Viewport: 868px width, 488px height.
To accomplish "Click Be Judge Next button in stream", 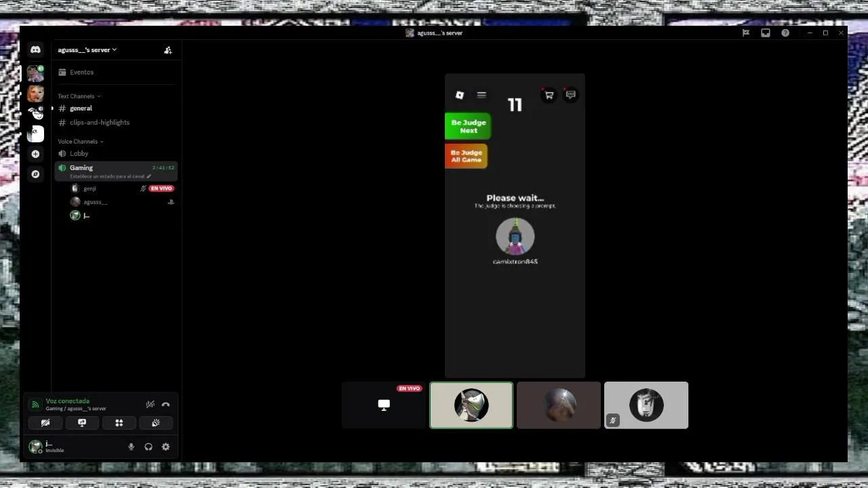I will click(x=468, y=126).
